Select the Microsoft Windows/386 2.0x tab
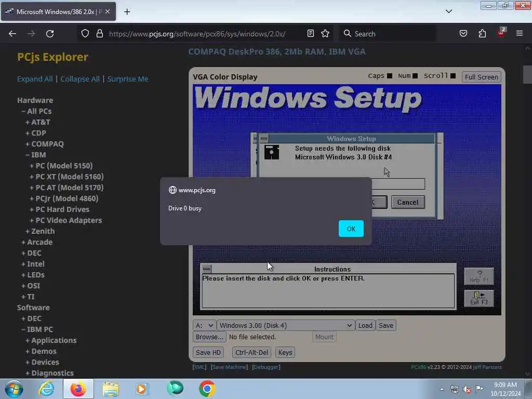532x399 pixels. point(58,11)
